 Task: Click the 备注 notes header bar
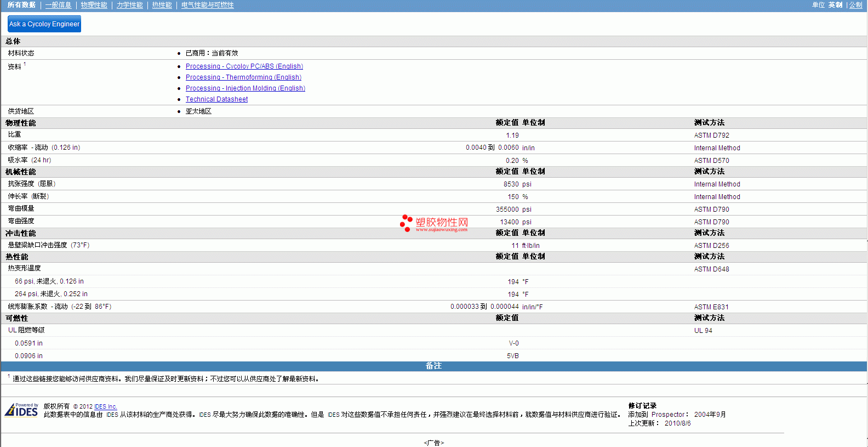(434, 366)
